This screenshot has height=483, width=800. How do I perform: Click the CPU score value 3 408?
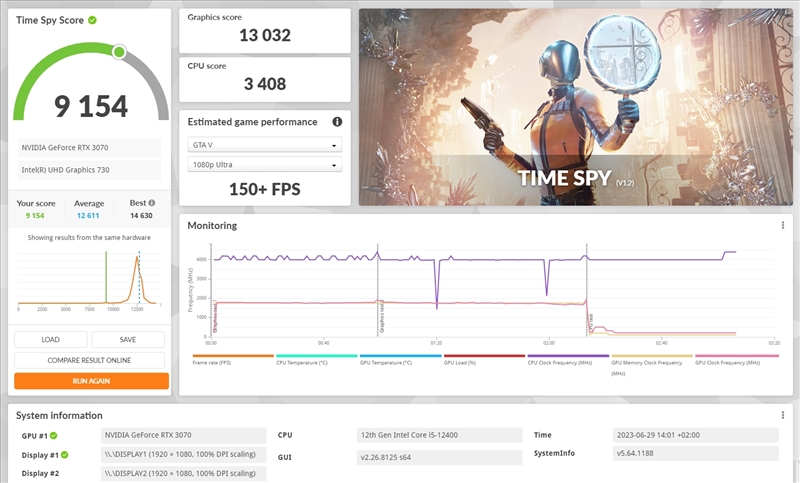point(265,84)
